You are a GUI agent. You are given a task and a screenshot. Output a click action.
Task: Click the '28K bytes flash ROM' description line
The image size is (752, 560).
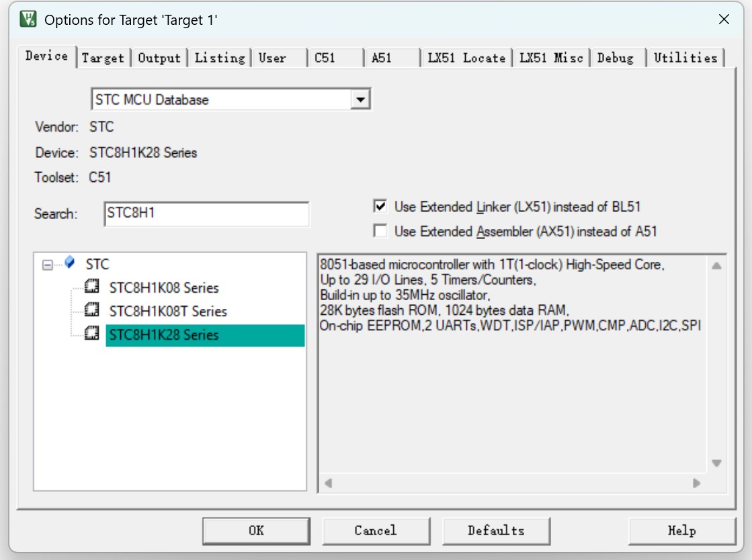coord(445,310)
